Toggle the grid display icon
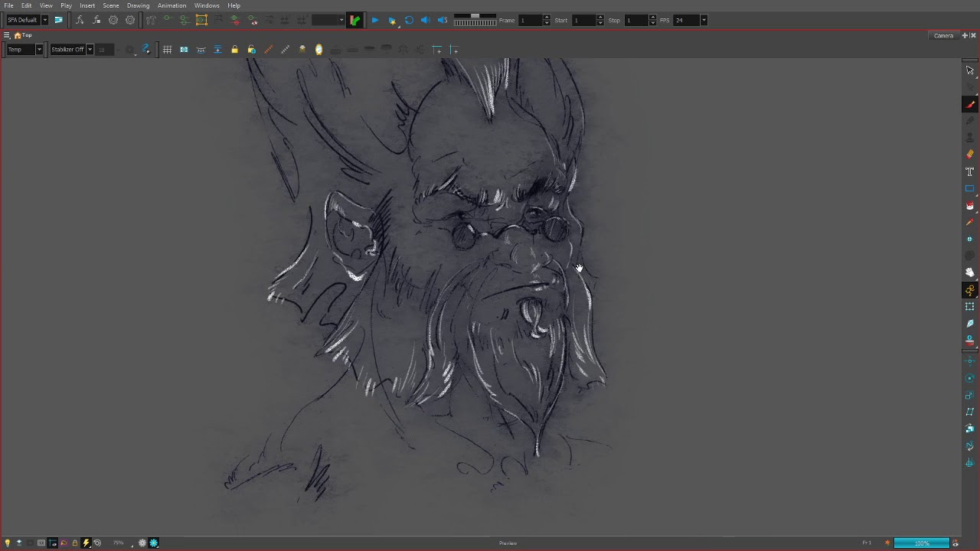Viewport: 980px width, 551px height. (167, 50)
